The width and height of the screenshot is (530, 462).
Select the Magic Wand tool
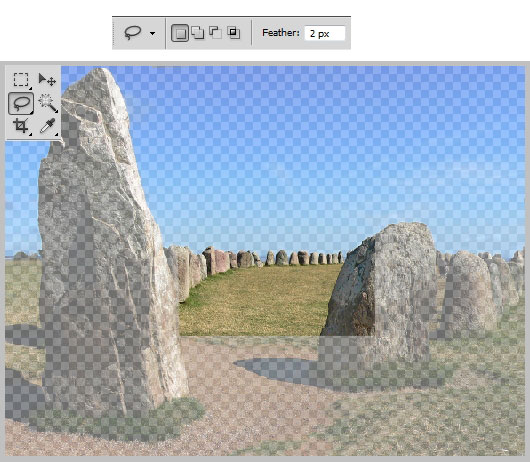(48, 103)
